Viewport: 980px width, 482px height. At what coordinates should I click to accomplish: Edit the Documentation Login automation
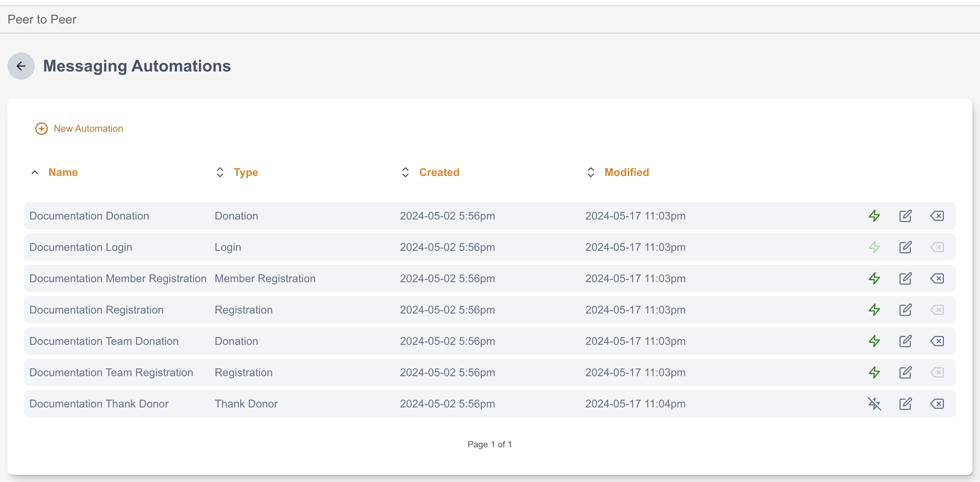click(905, 247)
